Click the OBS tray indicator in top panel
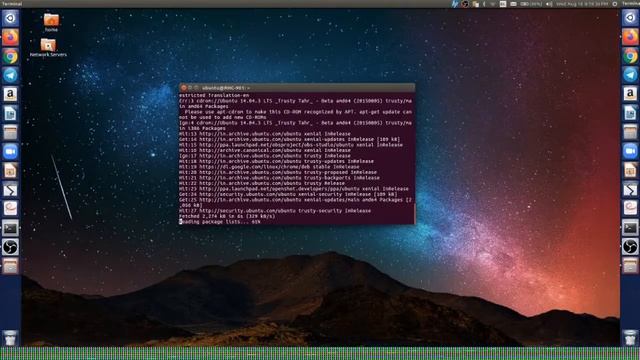Screen dimensions: 640x360 tap(465, 4)
